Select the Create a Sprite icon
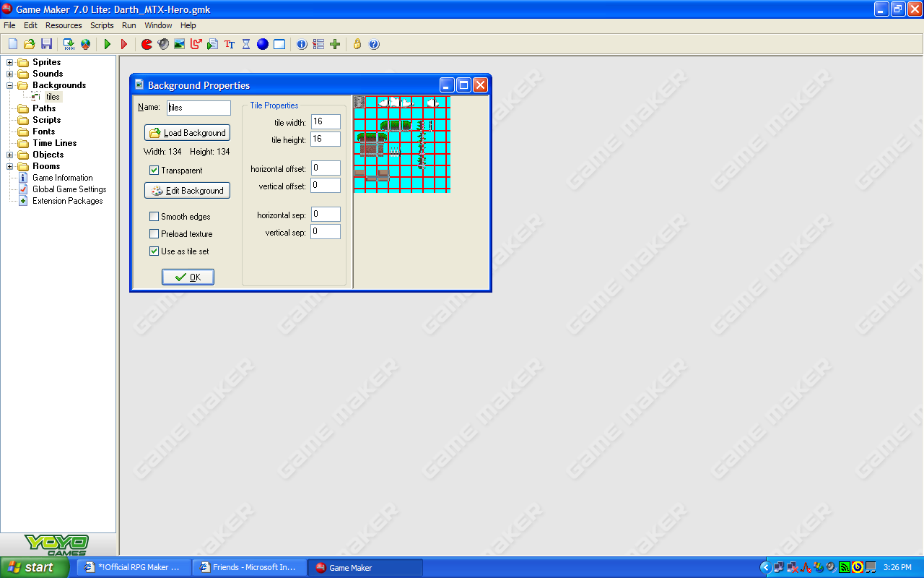The image size is (924, 578). tap(146, 44)
